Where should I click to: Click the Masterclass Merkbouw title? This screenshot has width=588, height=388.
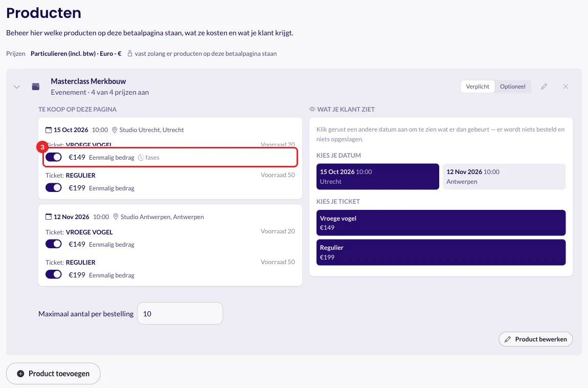(x=88, y=81)
